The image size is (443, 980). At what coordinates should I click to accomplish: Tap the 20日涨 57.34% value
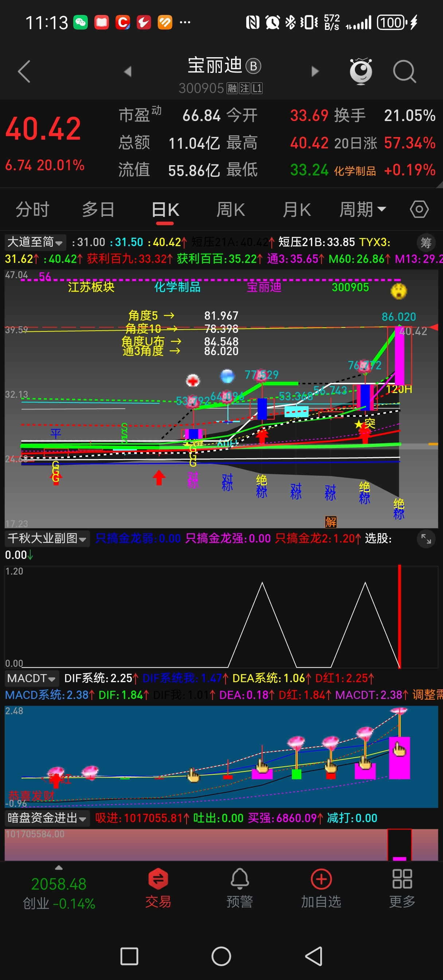pos(409,143)
